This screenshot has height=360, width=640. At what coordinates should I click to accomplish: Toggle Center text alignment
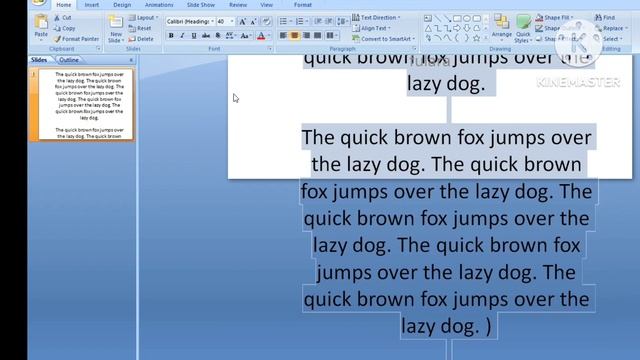point(294,36)
